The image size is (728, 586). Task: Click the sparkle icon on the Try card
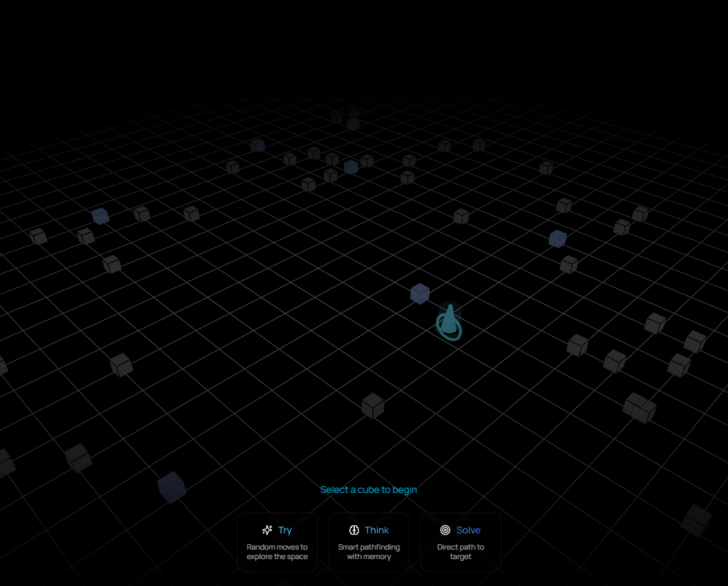pyautogui.click(x=267, y=530)
